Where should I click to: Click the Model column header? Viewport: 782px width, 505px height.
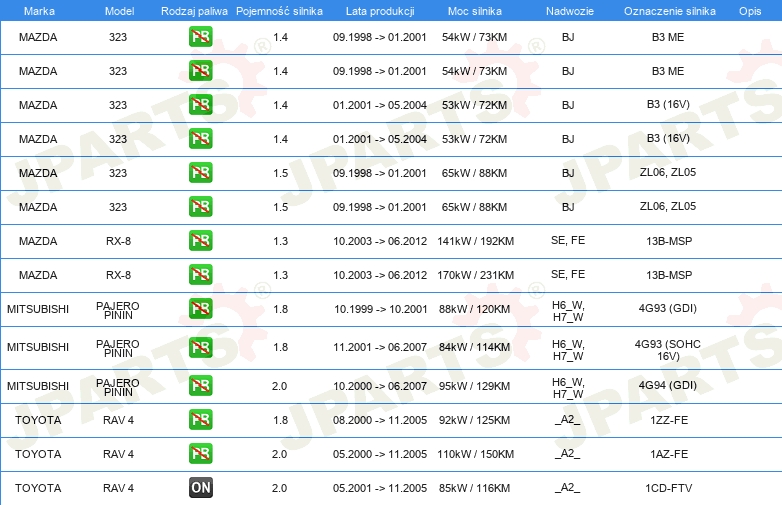[119, 11]
